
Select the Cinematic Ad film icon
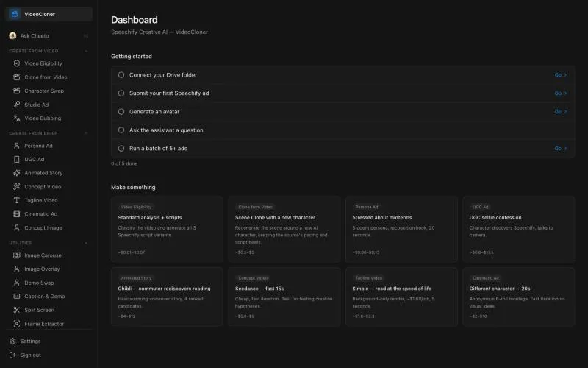pos(16,214)
